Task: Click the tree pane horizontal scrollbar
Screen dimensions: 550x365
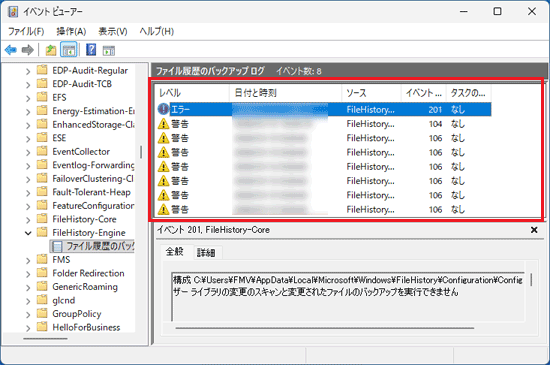Action: point(46,339)
